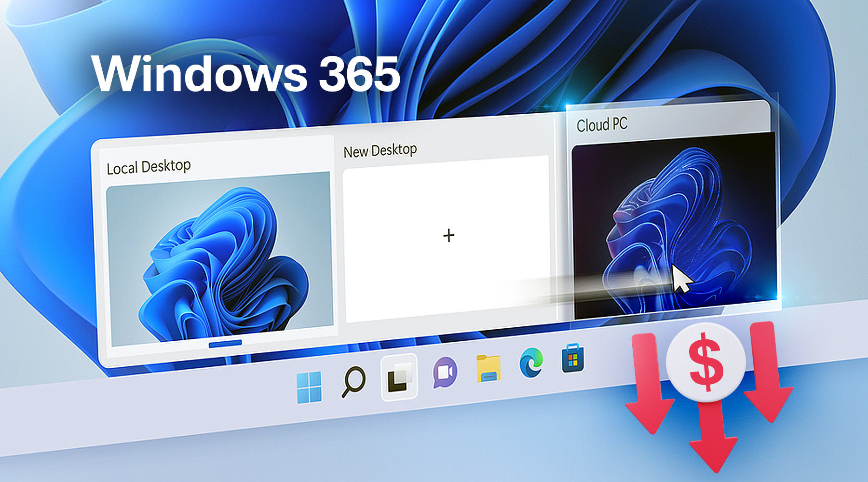868x482 pixels.
Task: Open the Microsoft Store app
Action: (573, 359)
